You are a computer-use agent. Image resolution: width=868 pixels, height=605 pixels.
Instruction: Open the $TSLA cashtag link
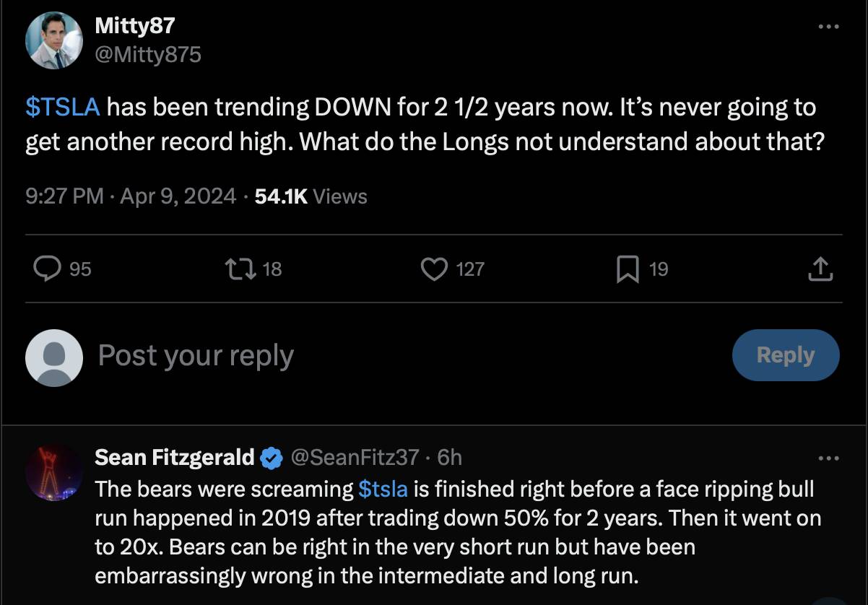(x=62, y=108)
